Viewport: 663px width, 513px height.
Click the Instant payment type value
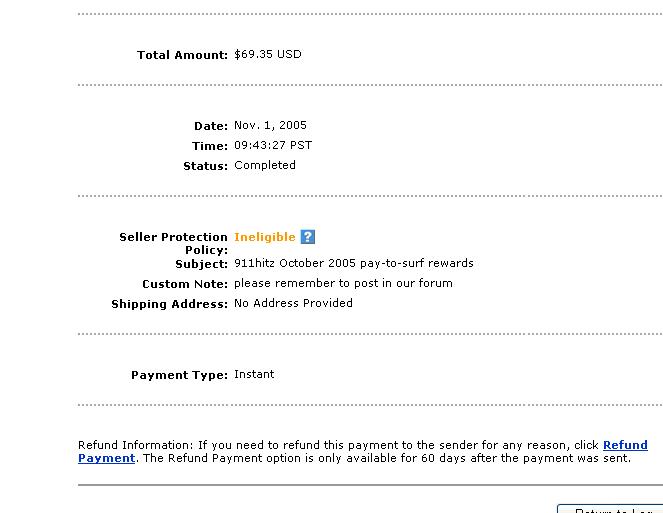tap(254, 374)
